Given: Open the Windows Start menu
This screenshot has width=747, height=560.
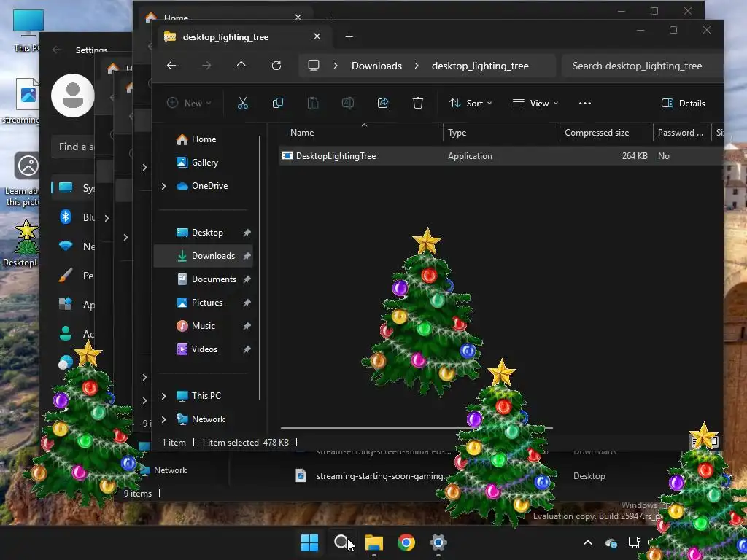Looking at the screenshot, I should click(309, 542).
